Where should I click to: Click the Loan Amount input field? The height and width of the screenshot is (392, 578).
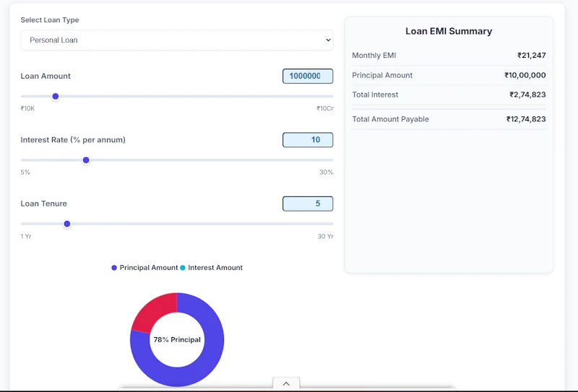(308, 77)
